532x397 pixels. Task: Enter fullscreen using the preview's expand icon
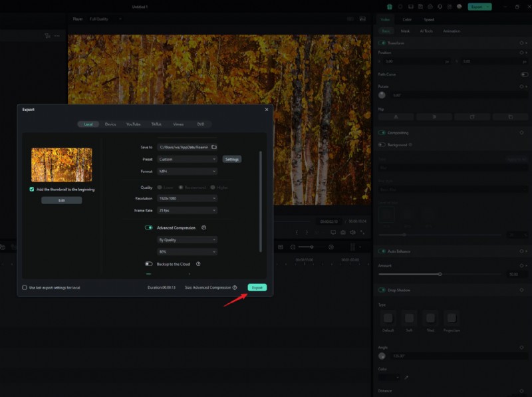tap(363, 231)
